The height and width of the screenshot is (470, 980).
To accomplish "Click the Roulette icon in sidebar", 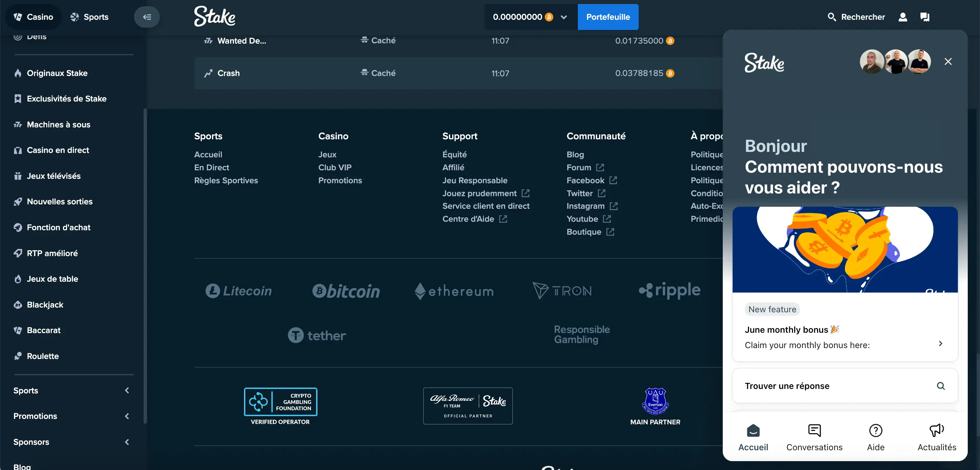I will coord(18,356).
